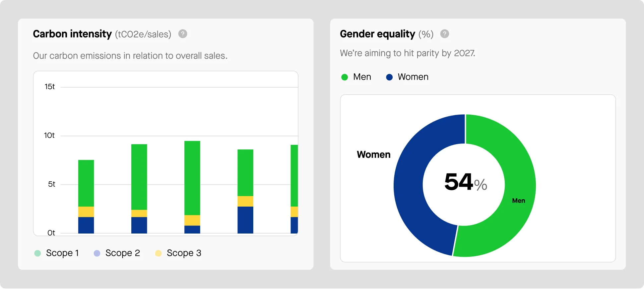This screenshot has height=289, width=644.
Task: Select the blue segment of the fourth bar
Action: (245, 220)
